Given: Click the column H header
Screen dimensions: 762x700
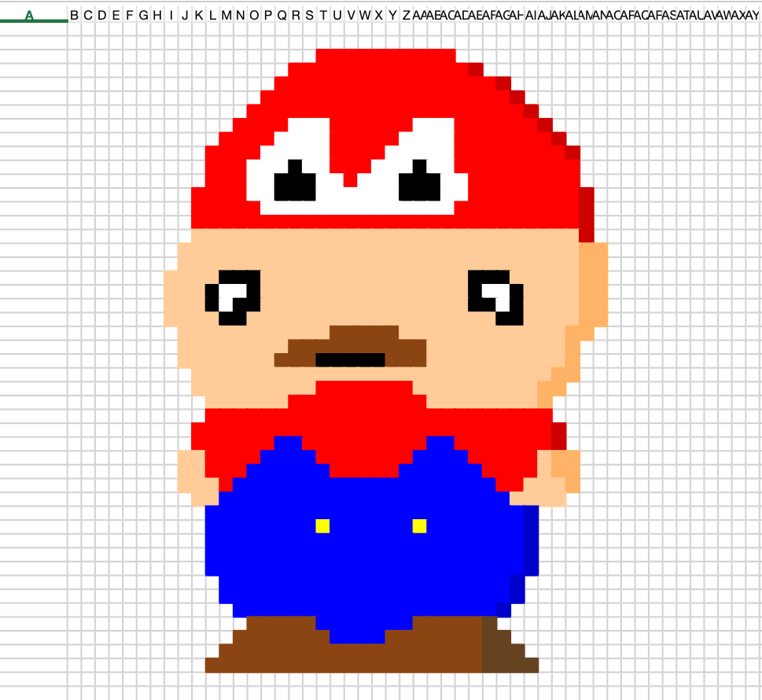Looking at the screenshot, I should [x=157, y=15].
